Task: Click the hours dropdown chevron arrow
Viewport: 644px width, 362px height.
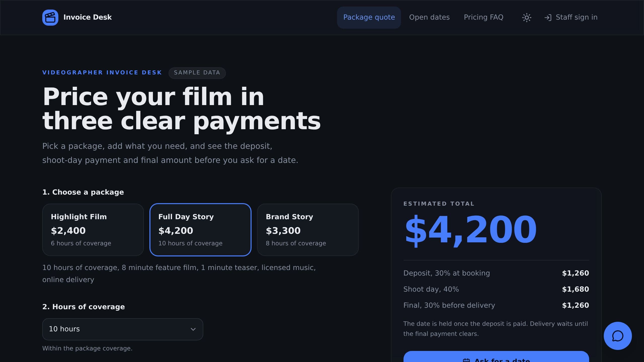Action: (193, 329)
